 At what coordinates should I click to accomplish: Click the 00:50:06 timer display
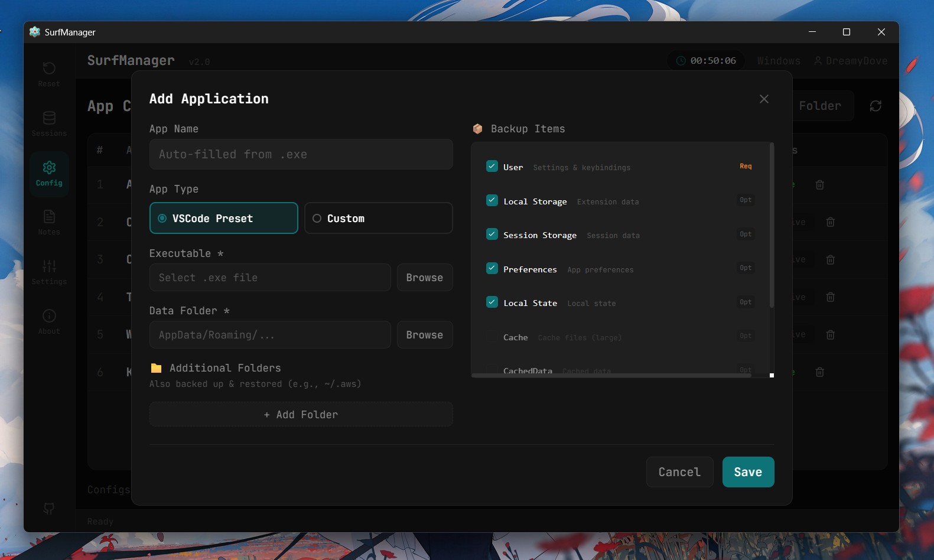pos(707,61)
